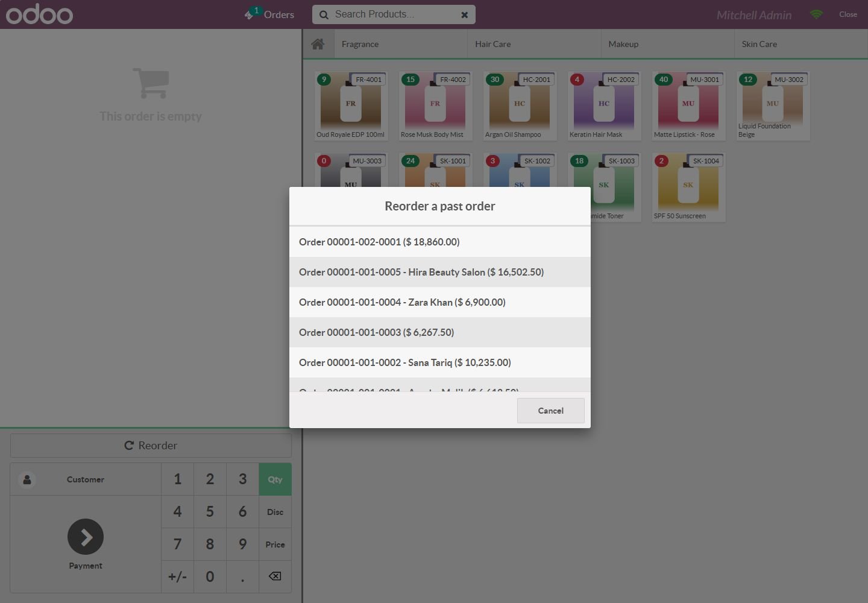Open the Fragrance category
This screenshot has width=868, height=603.
coord(400,44)
